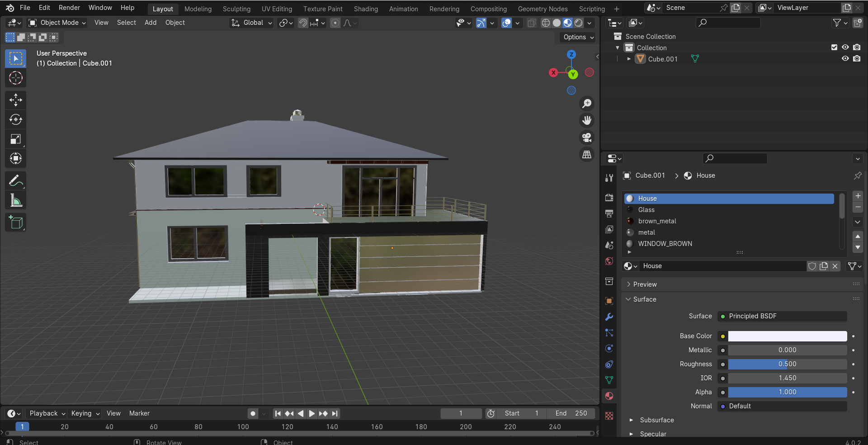Click the zoom magnifier in viewport gizmos

[x=586, y=104]
